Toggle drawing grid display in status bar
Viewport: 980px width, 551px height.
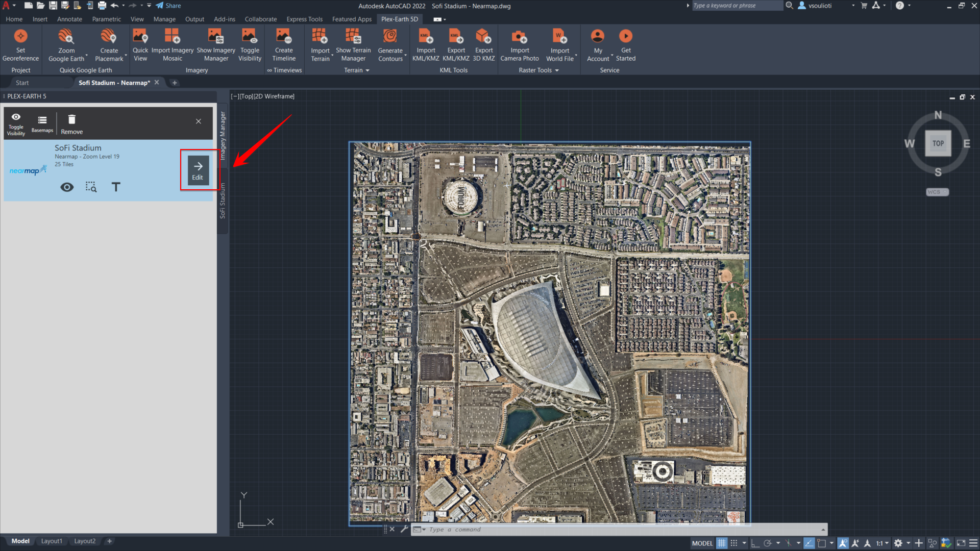click(722, 543)
